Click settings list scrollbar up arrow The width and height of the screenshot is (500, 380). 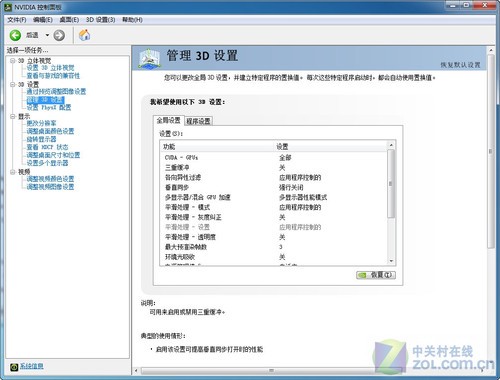pyautogui.click(x=391, y=145)
